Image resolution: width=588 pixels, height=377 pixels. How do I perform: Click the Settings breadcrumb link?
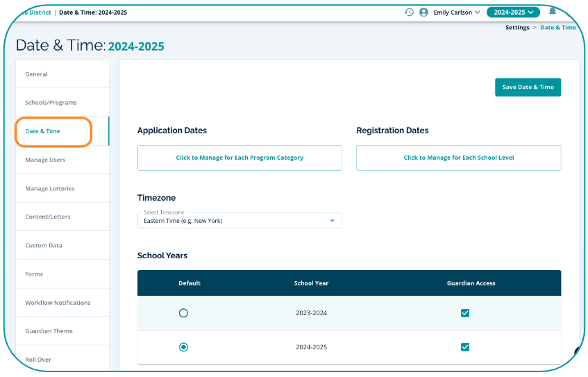click(x=517, y=28)
